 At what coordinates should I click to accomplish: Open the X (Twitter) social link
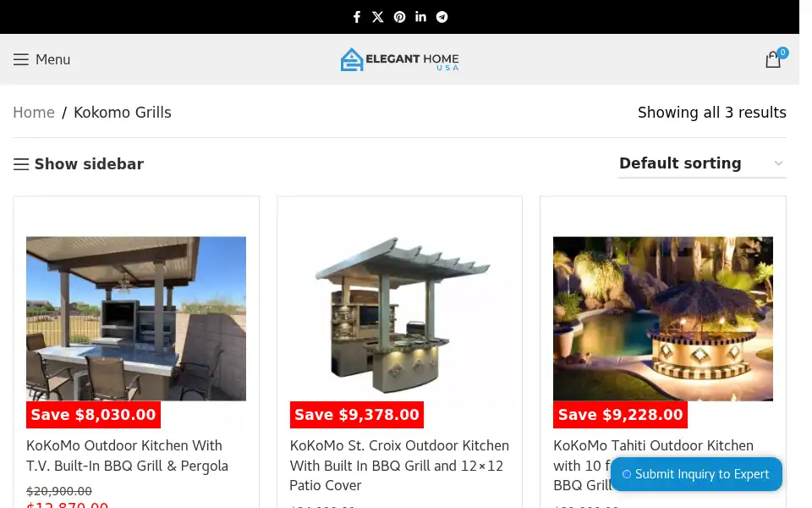click(378, 17)
